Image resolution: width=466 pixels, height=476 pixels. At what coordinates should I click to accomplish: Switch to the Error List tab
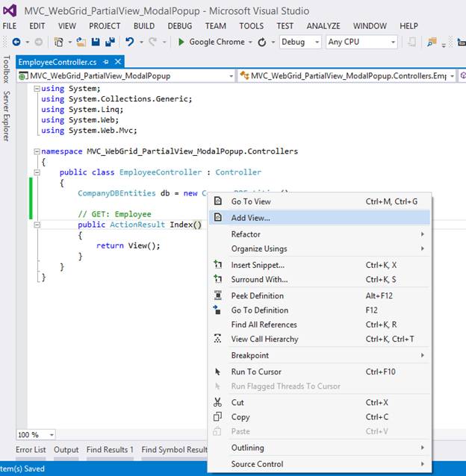point(31,450)
